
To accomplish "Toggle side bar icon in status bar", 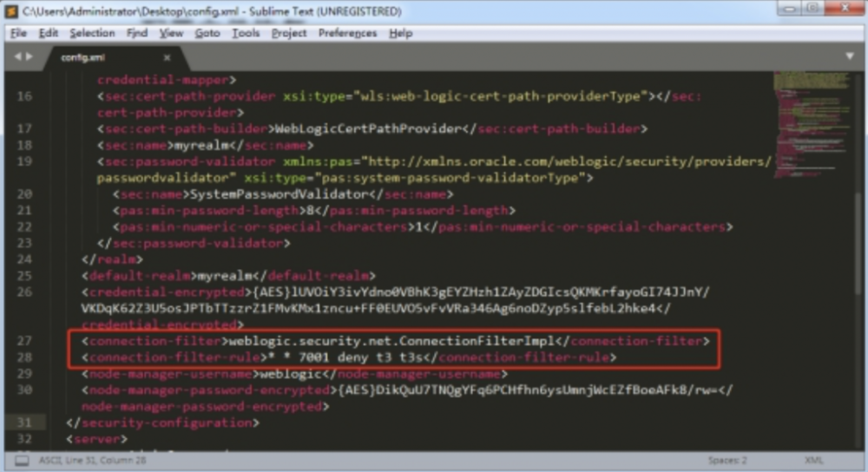I will pos(22,461).
